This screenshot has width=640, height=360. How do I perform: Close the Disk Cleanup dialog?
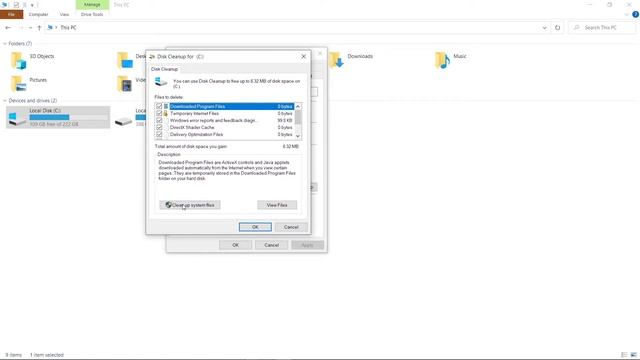click(x=303, y=56)
